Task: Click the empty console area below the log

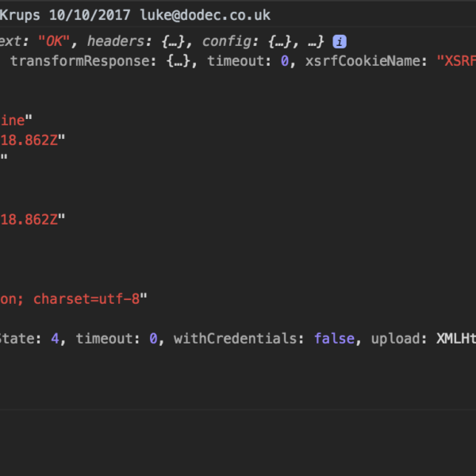Action: coord(238,443)
